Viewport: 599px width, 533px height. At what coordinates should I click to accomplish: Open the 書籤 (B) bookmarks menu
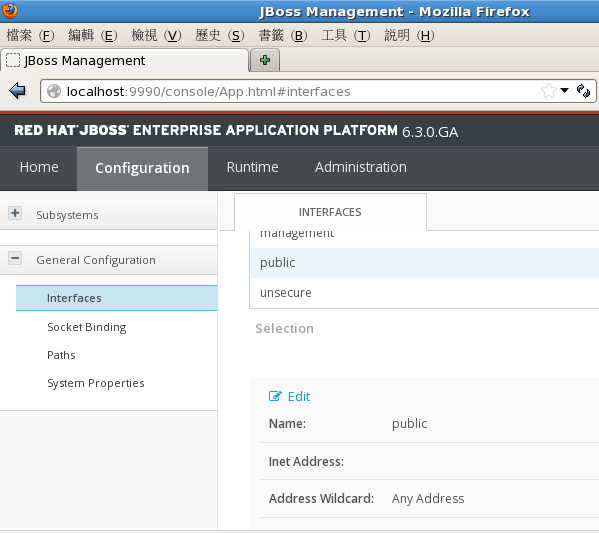click(283, 36)
